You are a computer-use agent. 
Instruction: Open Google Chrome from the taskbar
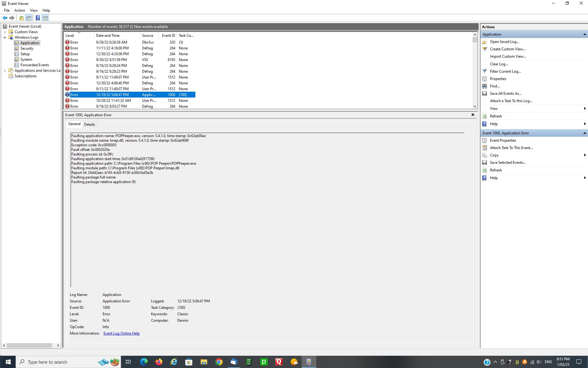[219, 362]
